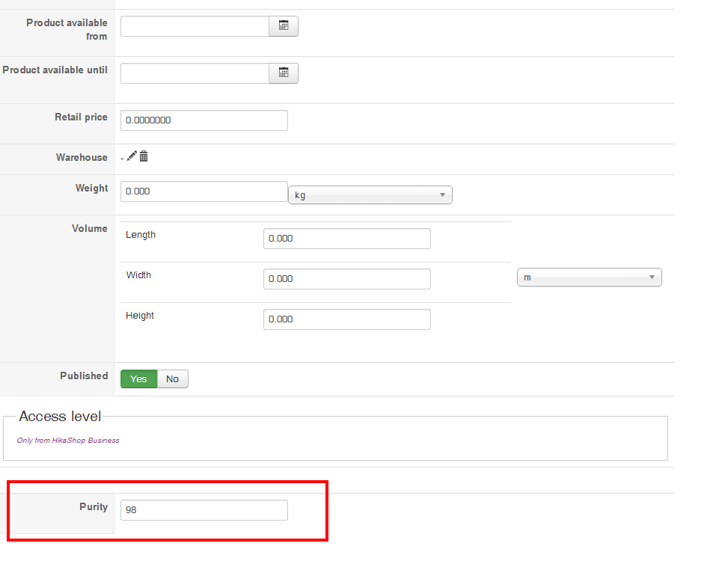Open the kg weight unit dropdown
Viewport: 728px width, 564px height.
[370, 195]
